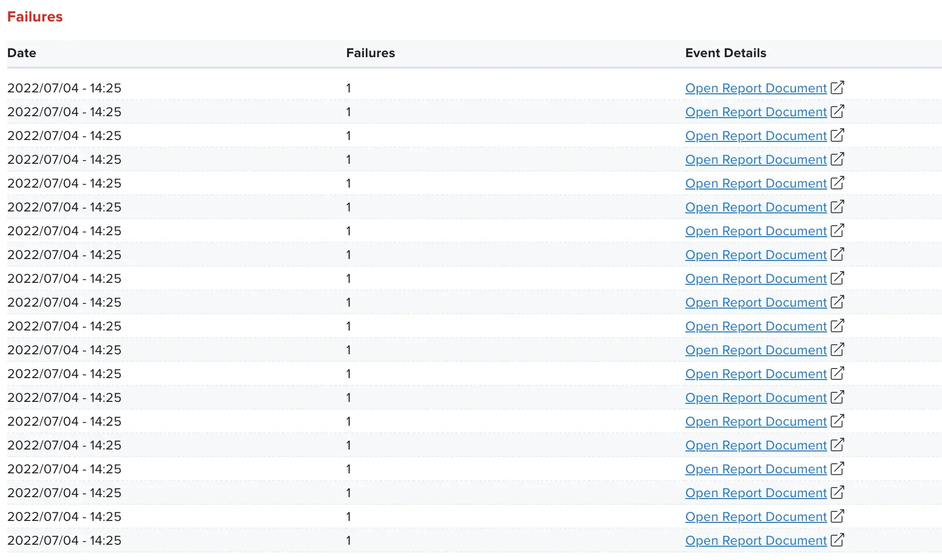The image size is (942, 560).
Task: Click the external-link icon on the second row
Action: pos(838,111)
